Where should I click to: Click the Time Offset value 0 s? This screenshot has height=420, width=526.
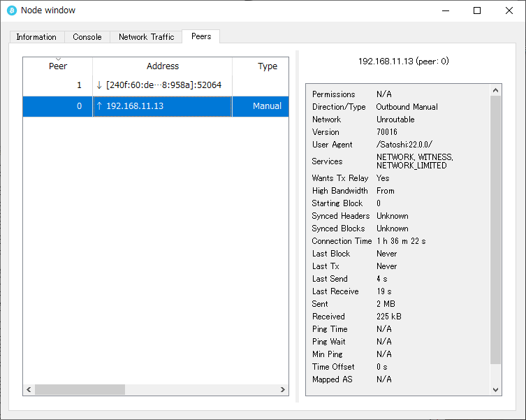382,367
